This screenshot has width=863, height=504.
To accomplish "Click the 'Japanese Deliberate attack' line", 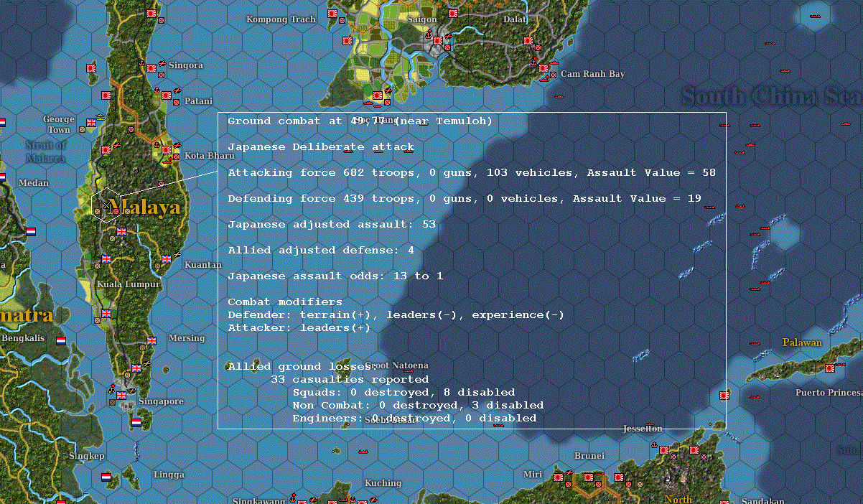I will pyautogui.click(x=321, y=147).
